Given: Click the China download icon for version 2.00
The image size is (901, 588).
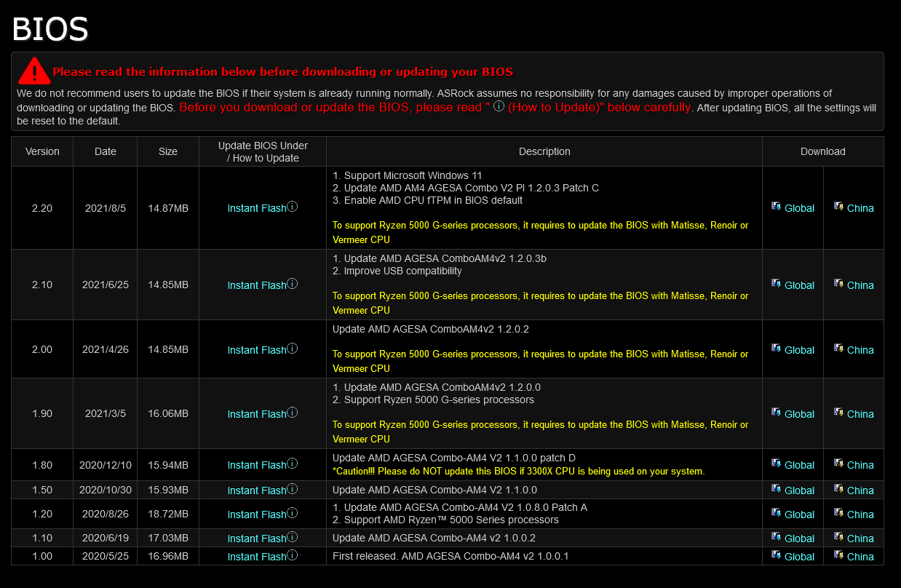Looking at the screenshot, I should tap(839, 349).
